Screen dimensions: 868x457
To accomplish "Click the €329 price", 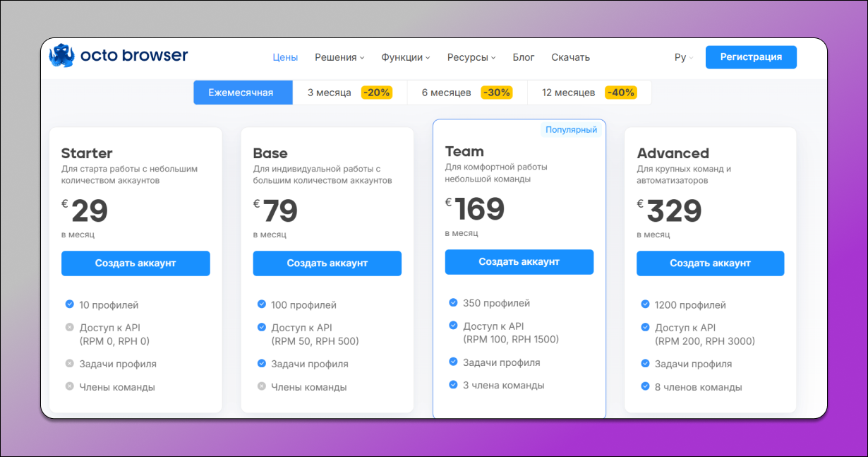I will coord(670,211).
